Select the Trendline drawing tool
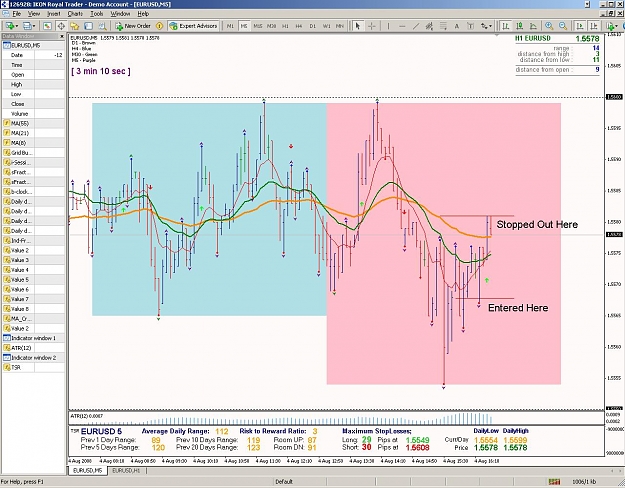This screenshot has width=625, height=488. 416,26
